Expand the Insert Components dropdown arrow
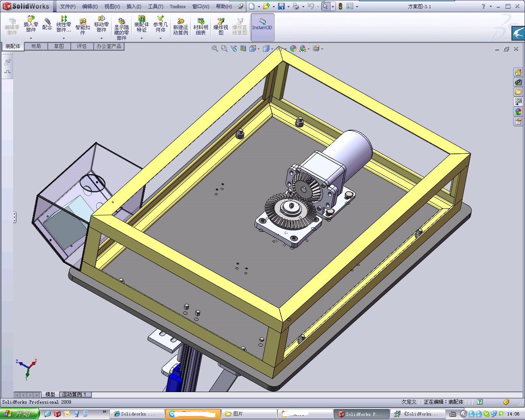Screen dimensions: 525x420 31,39
